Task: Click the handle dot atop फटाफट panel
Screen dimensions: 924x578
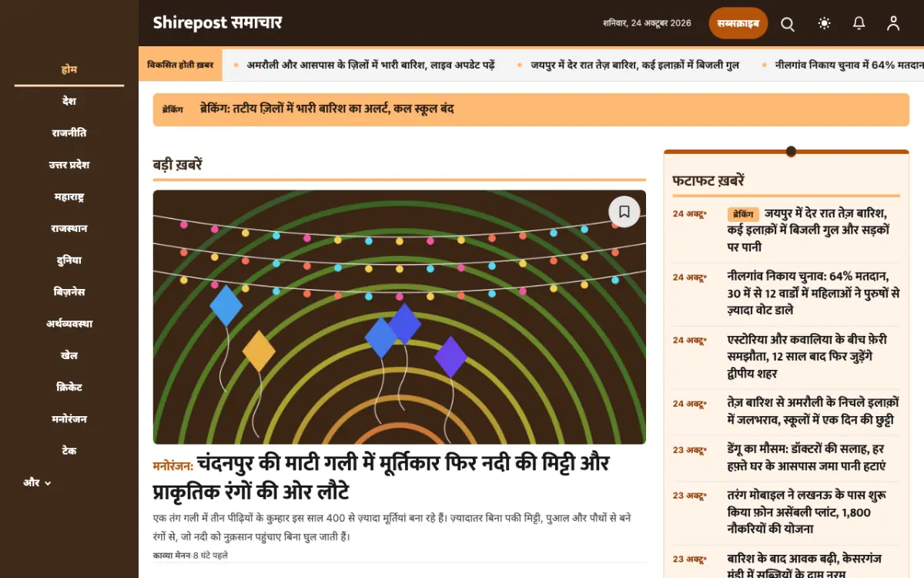Action: [791, 151]
